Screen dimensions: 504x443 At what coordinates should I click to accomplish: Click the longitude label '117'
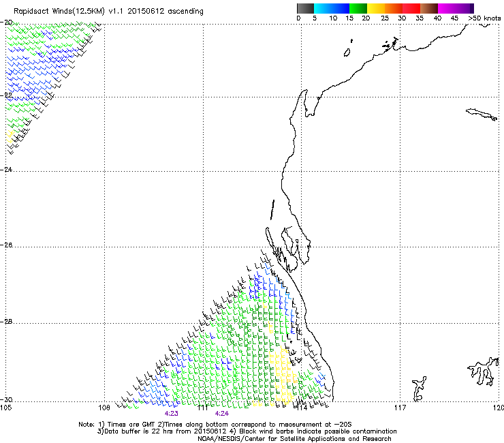tap(400, 408)
